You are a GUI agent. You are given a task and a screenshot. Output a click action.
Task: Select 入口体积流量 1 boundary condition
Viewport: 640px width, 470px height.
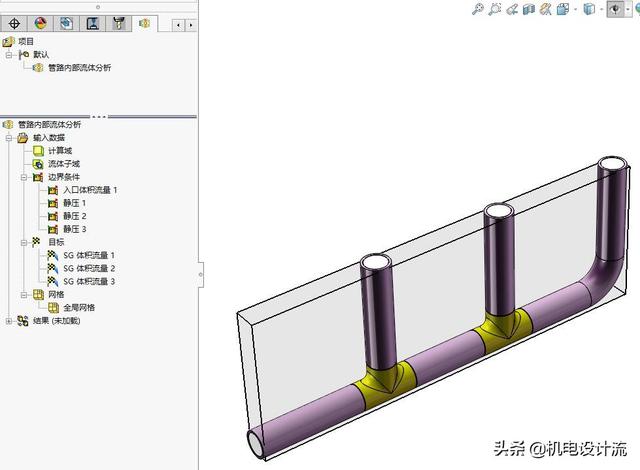pos(90,190)
